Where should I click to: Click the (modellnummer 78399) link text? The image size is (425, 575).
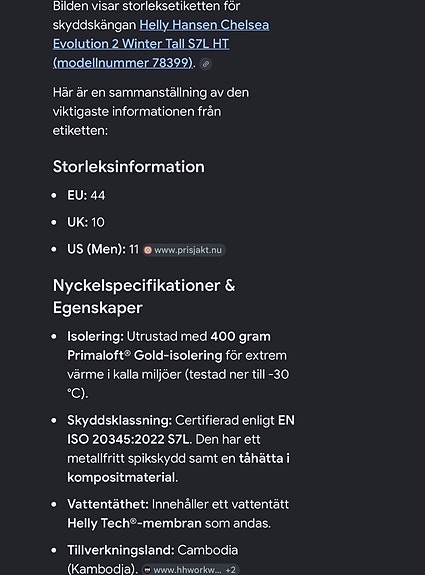[123, 63]
